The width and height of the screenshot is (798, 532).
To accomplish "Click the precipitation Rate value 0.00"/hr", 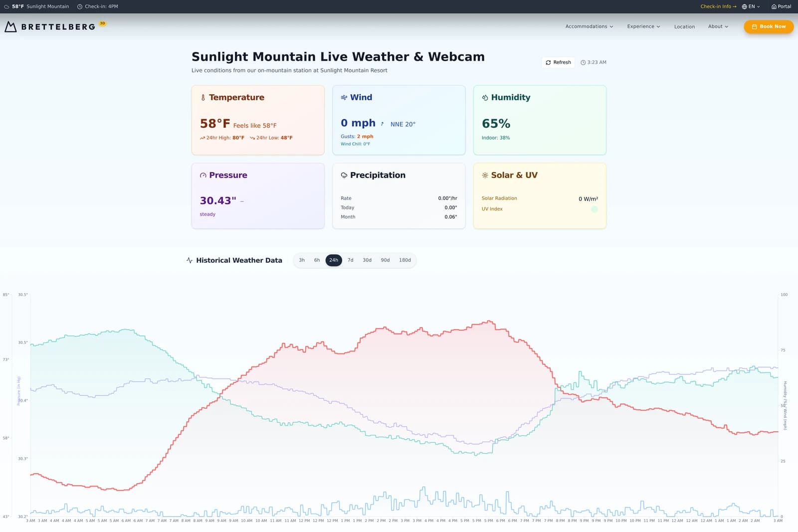I will pyautogui.click(x=447, y=198).
